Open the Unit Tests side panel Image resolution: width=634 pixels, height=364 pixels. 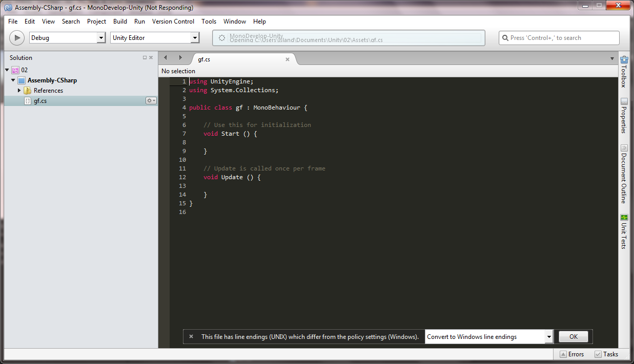624,231
